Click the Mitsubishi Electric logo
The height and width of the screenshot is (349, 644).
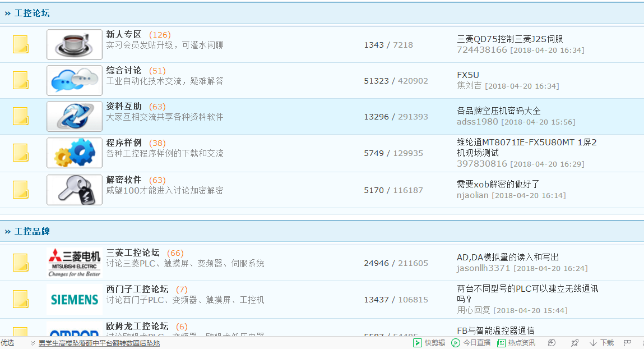coord(74,263)
